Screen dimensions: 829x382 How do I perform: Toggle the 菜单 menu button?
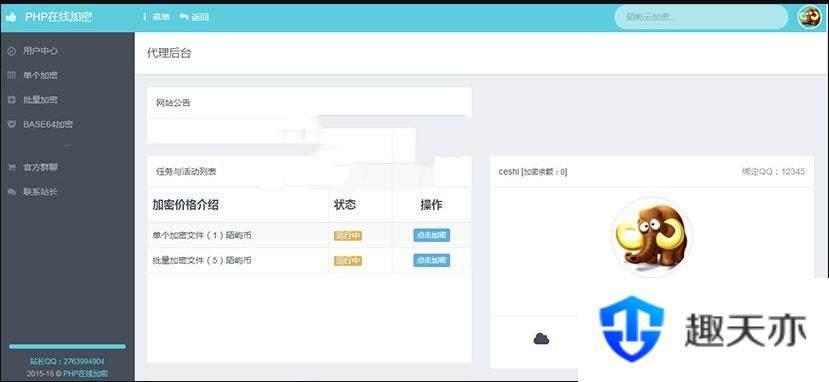pos(156,17)
